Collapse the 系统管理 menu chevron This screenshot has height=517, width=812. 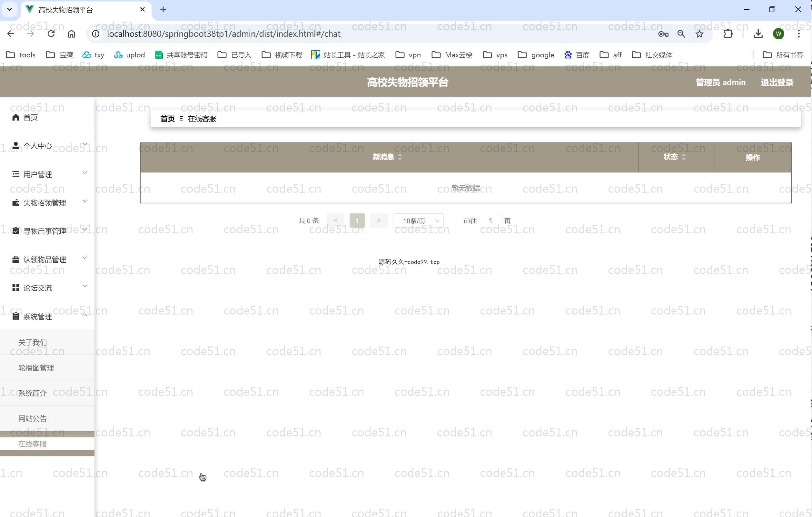click(84, 315)
